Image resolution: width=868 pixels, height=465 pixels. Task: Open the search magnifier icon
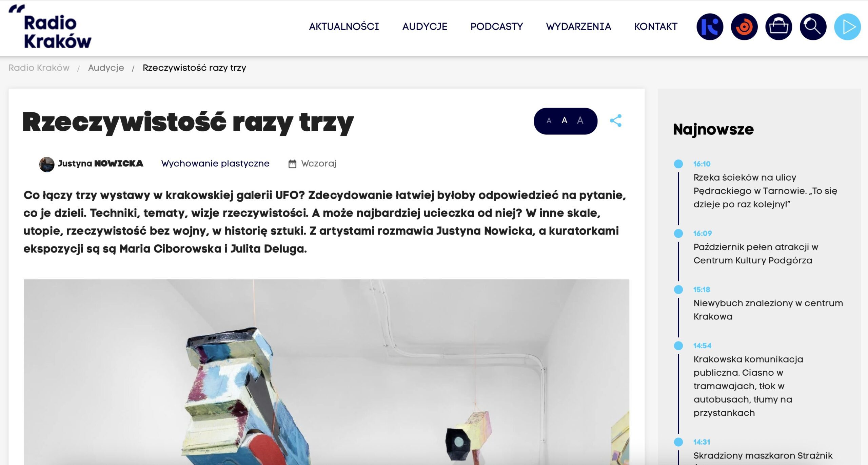tap(813, 27)
